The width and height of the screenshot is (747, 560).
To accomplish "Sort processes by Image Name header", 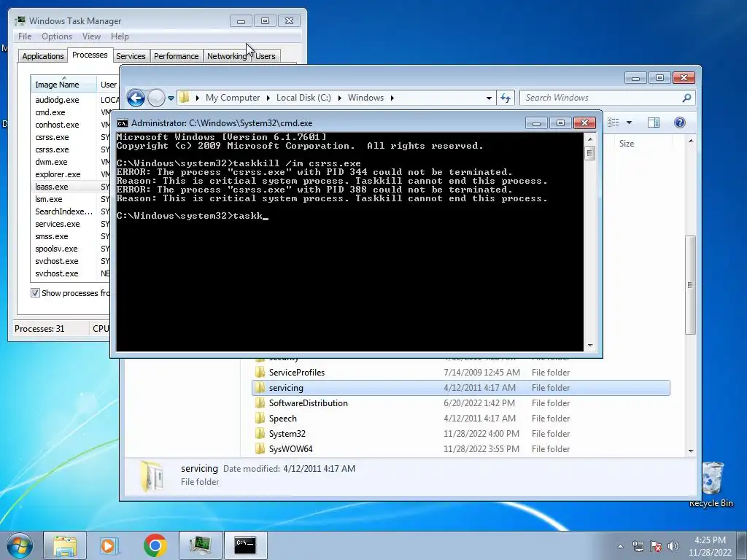I will 63,85.
